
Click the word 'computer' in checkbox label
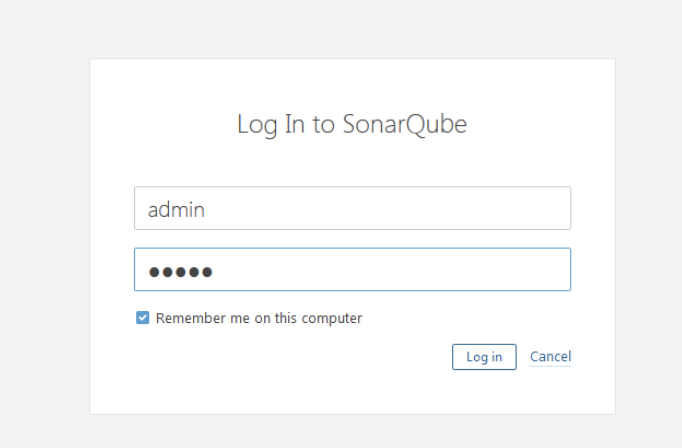tap(331, 319)
